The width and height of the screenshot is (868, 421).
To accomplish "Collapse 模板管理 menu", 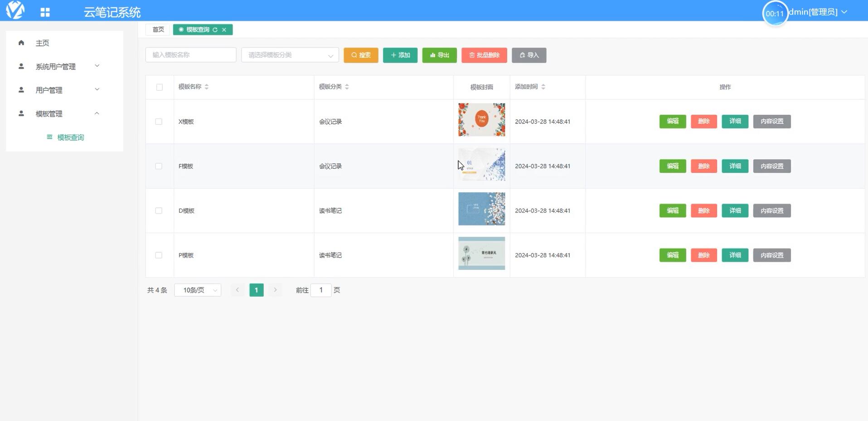I will point(64,113).
